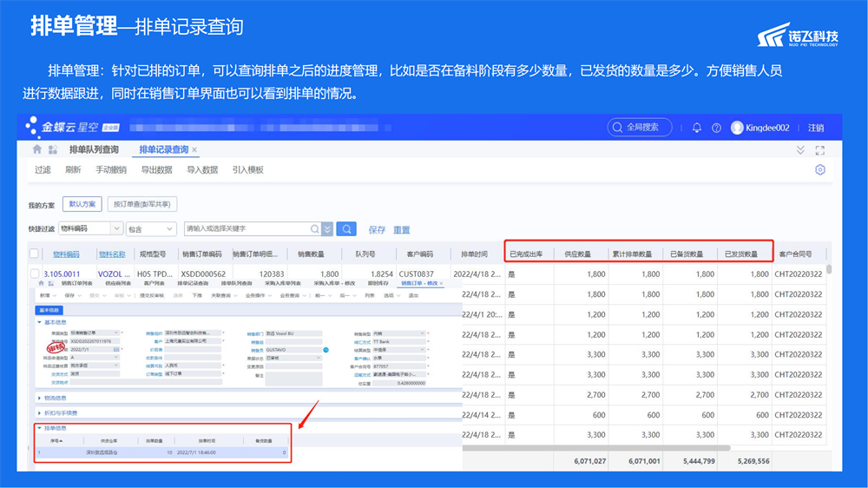The width and height of the screenshot is (868, 488).
Task: Click the 重置 link
Action: coord(402,229)
